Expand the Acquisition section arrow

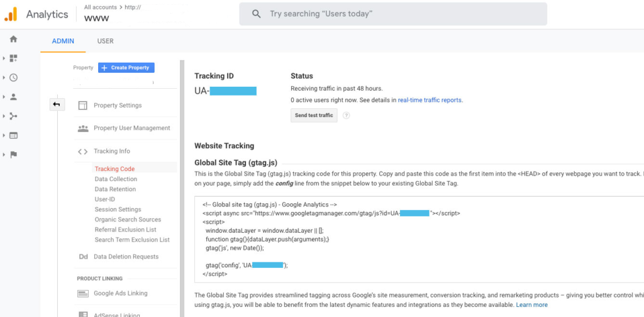[4, 116]
